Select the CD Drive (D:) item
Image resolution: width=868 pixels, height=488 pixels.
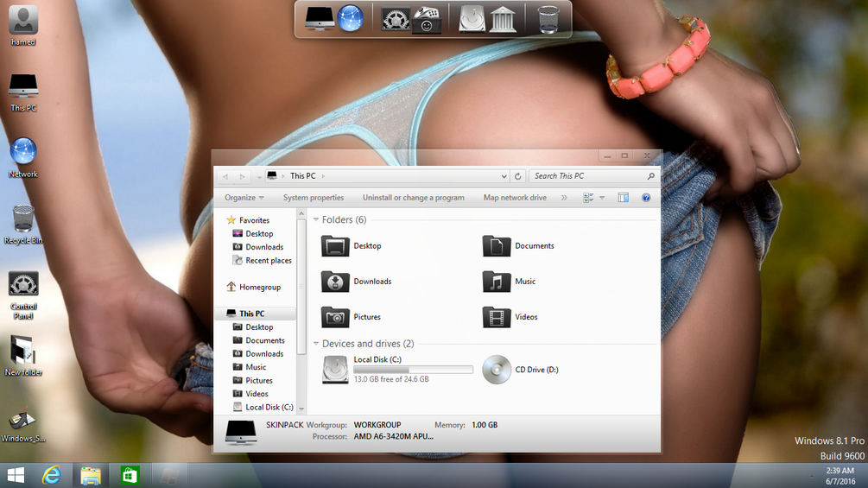point(521,369)
